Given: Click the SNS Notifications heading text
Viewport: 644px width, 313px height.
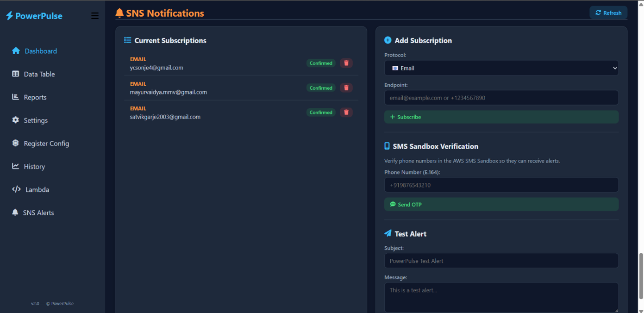Looking at the screenshot, I should pos(165,13).
